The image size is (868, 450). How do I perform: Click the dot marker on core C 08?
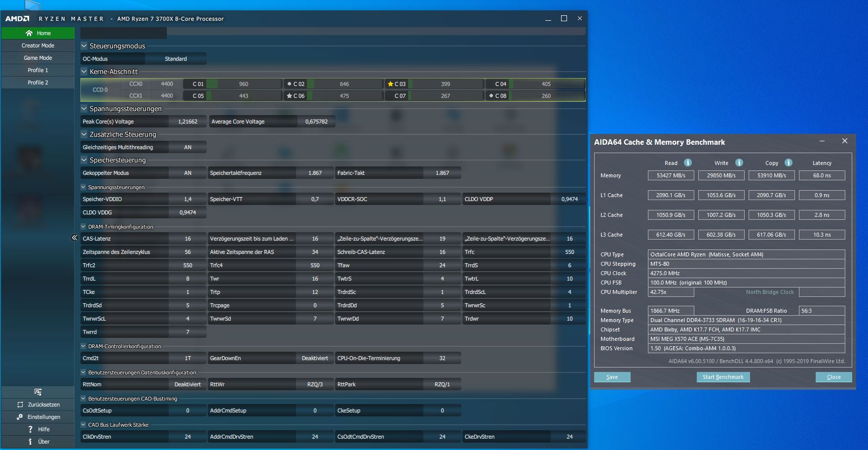tap(491, 96)
